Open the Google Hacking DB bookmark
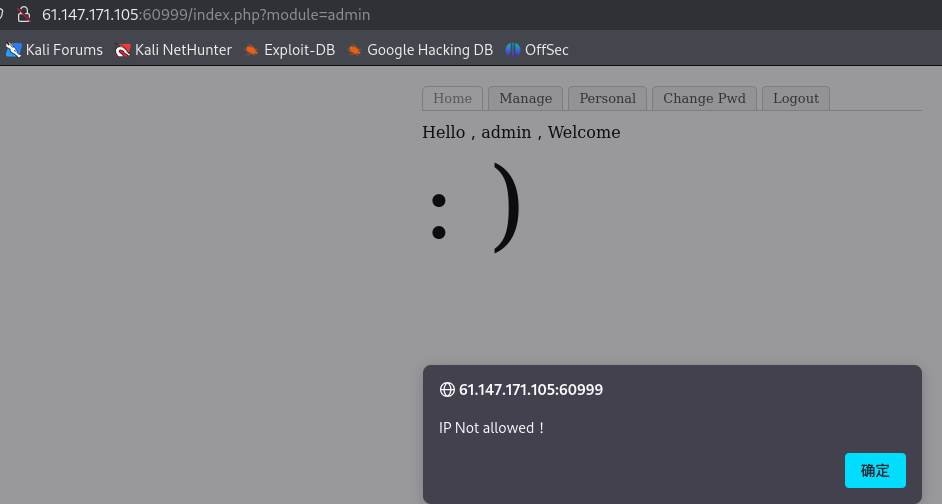This screenshot has width=942, height=504. pos(420,50)
